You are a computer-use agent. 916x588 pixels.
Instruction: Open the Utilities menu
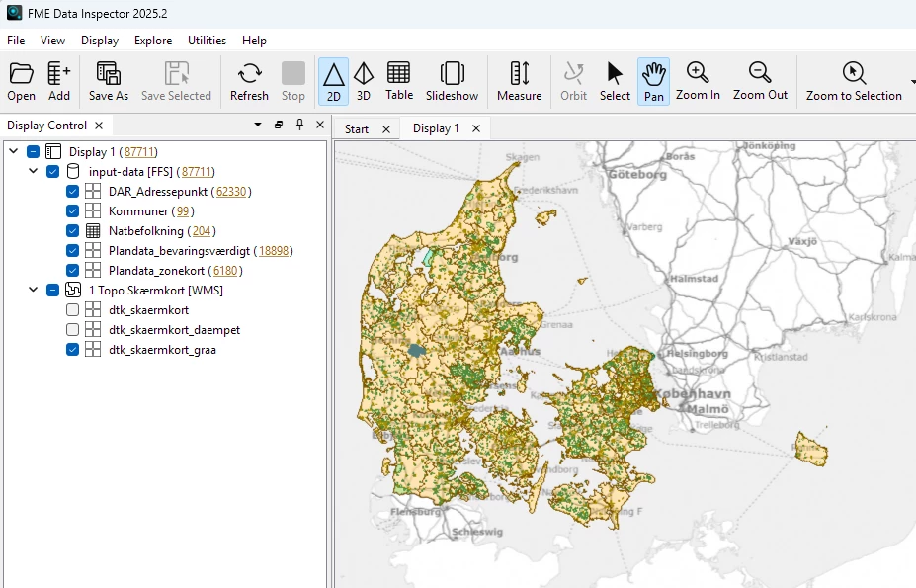207,41
